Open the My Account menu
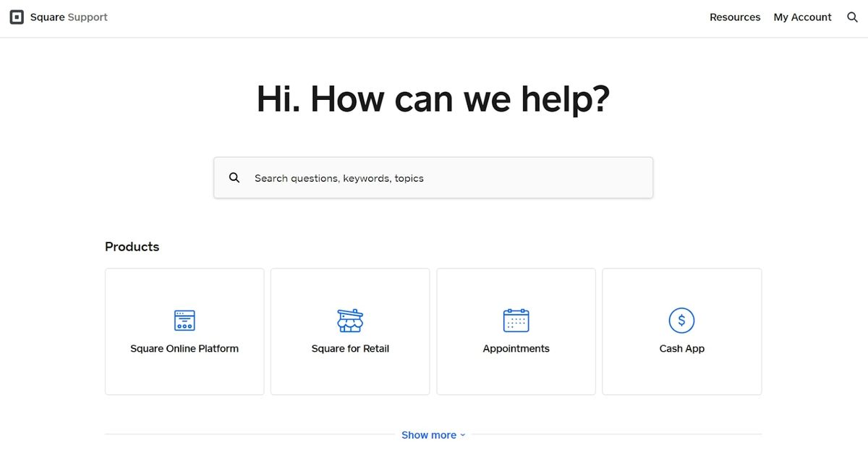Viewport: 868px width, 451px height. coord(802,17)
